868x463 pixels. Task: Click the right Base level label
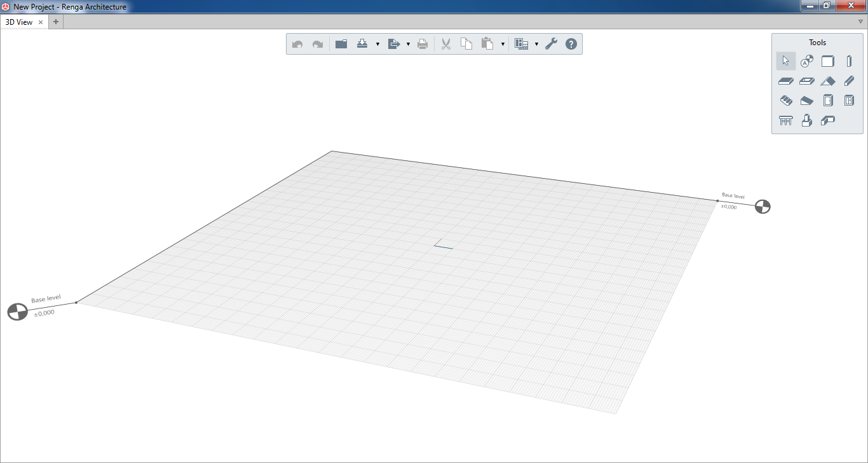733,196
